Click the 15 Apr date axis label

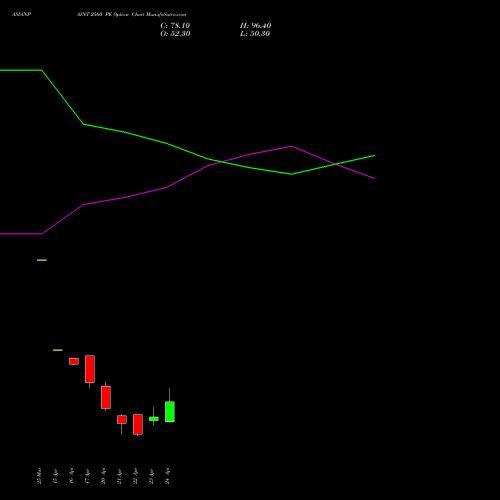[55, 476]
